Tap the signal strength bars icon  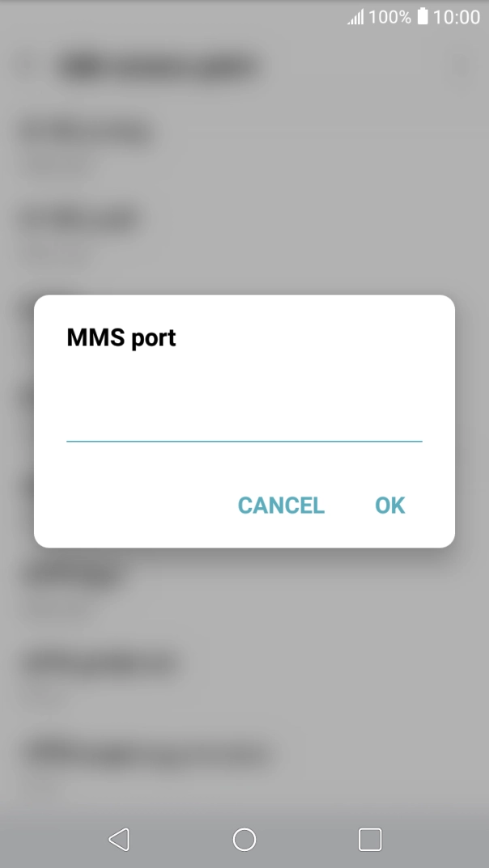coord(355,17)
